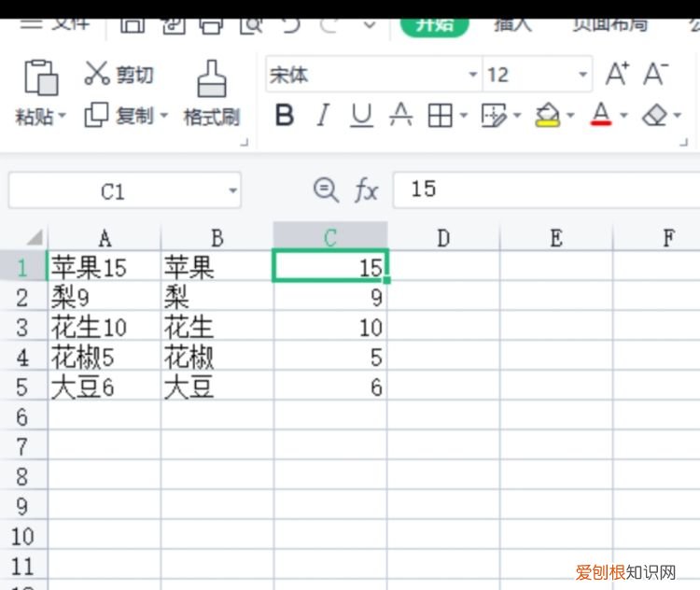Click the draw border pencil icon

[494, 116]
